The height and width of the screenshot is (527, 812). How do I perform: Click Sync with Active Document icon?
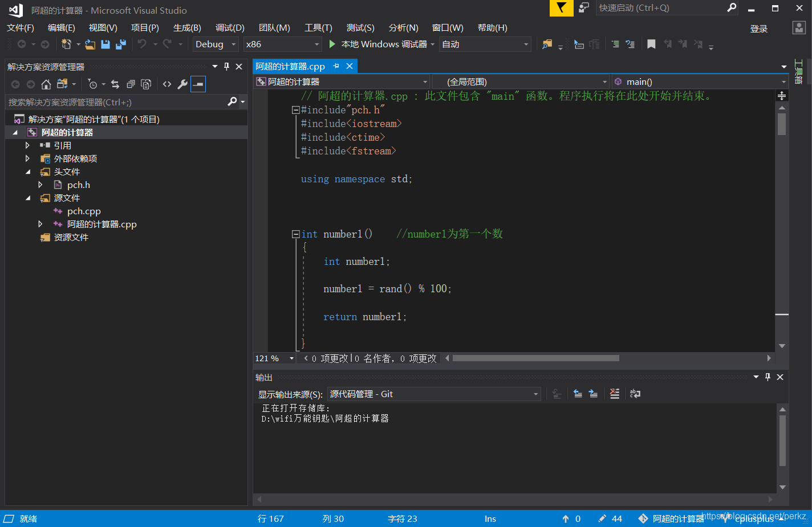pyautogui.click(x=115, y=84)
